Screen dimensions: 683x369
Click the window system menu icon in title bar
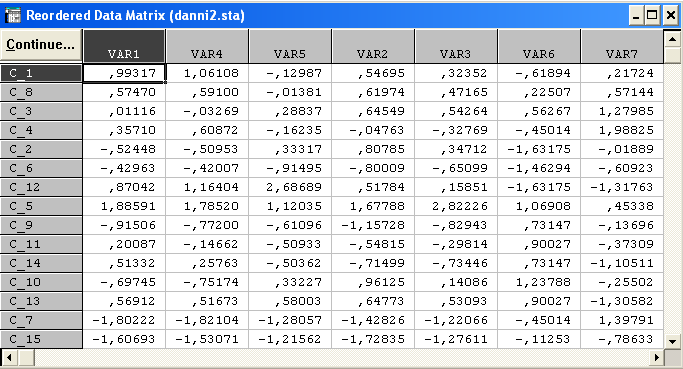click(13, 16)
